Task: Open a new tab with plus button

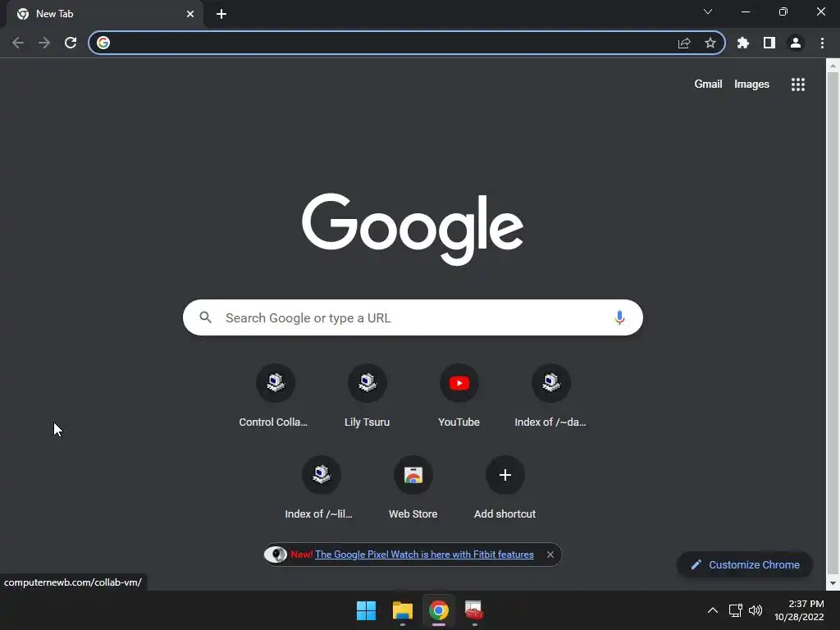Action: [221, 14]
